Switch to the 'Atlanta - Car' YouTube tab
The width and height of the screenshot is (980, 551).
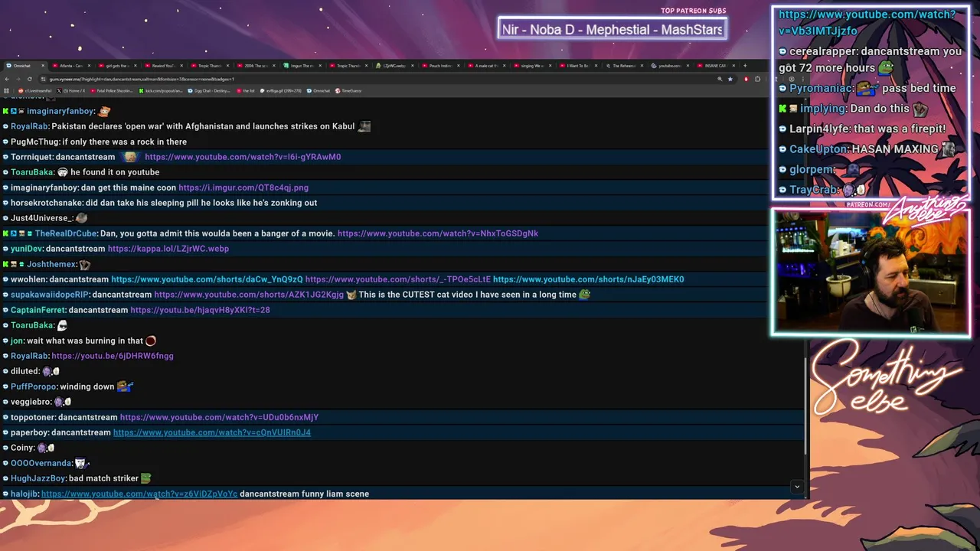pos(70,66)
